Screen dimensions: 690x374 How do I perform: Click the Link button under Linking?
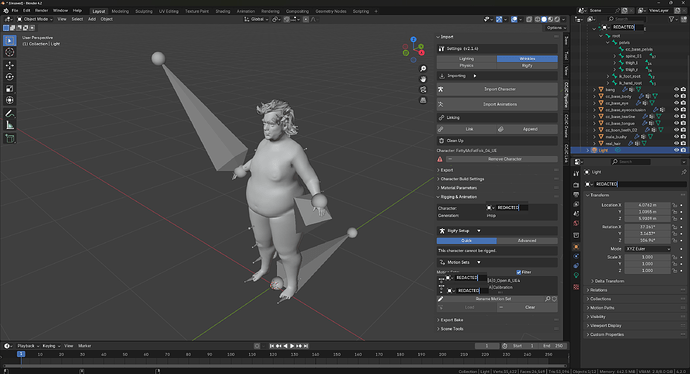coord(466,129)
